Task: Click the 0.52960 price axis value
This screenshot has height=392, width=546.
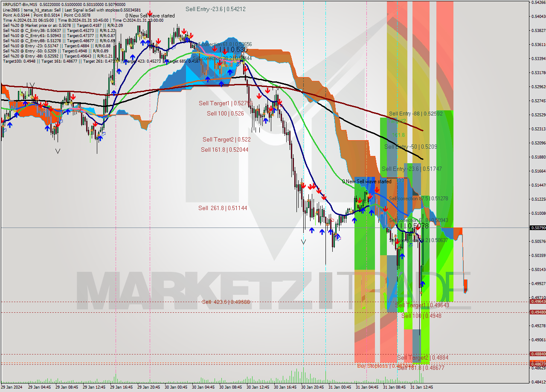Action: pos(538,86)
